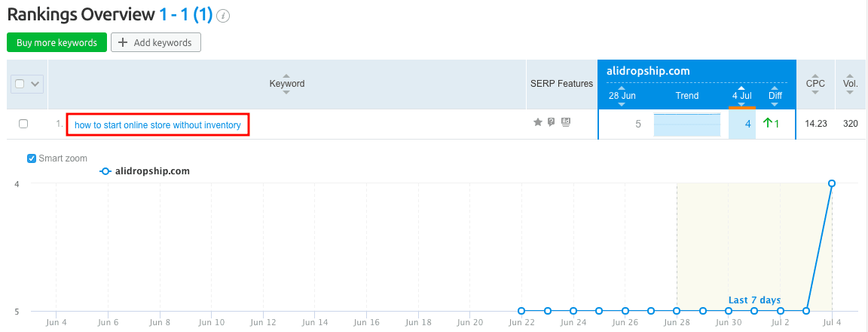Disable the Smart zoom checkbox
The width and height of the screenshot is (868, 332).
coord(32,158)
